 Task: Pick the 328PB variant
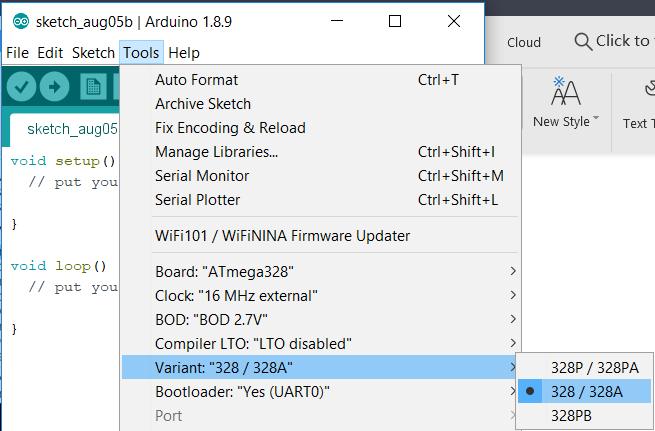(x=584, y=416)
